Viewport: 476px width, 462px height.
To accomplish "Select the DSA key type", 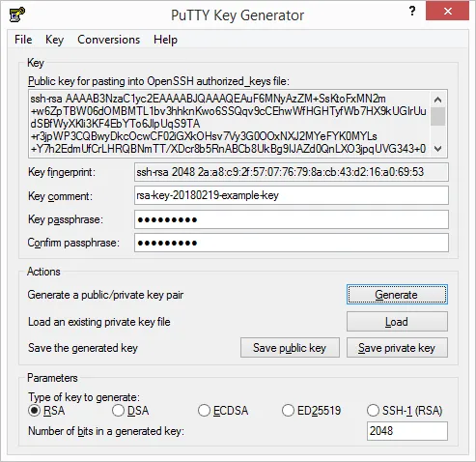I will pyautogui.click(x=130, y=411).
